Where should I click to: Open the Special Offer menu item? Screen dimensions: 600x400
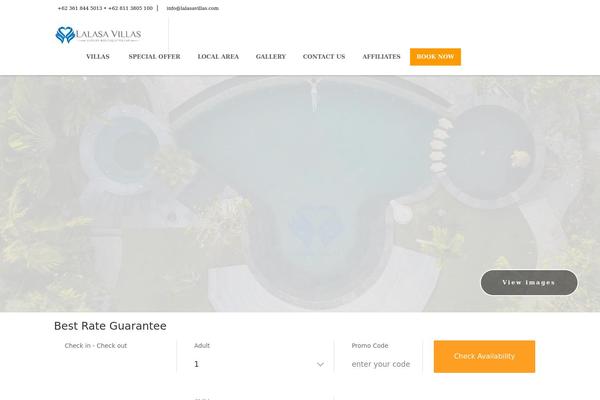pos(155,57)
